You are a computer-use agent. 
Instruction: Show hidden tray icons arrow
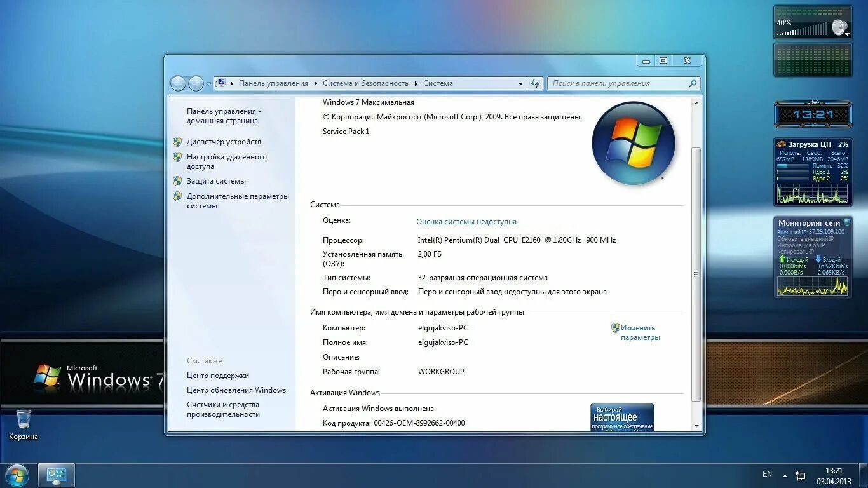pos(785,475)
